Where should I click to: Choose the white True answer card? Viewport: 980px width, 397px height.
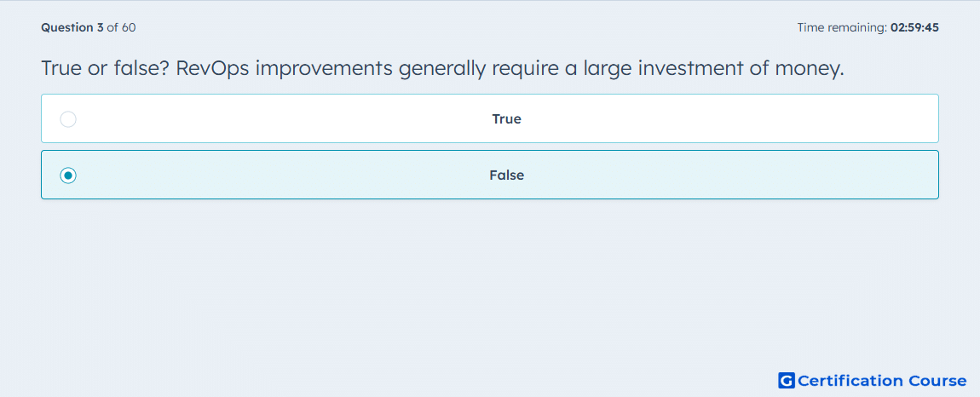coord(490,118)
